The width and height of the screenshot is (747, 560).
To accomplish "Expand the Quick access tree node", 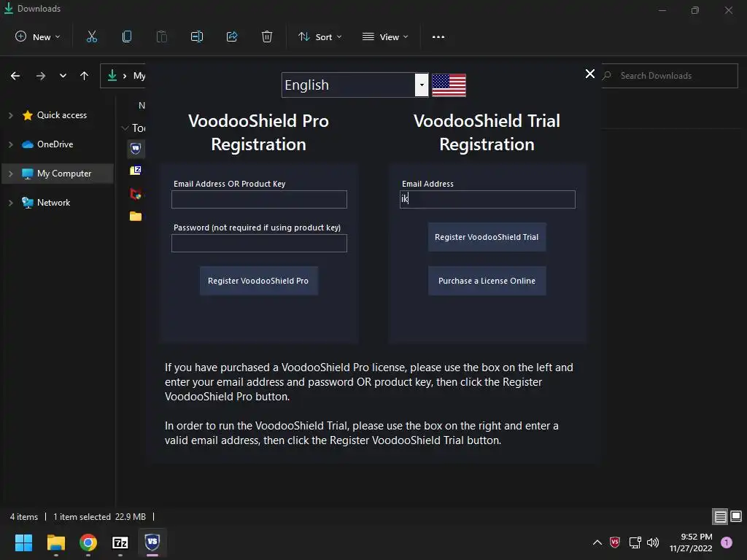I will point(10,115).
